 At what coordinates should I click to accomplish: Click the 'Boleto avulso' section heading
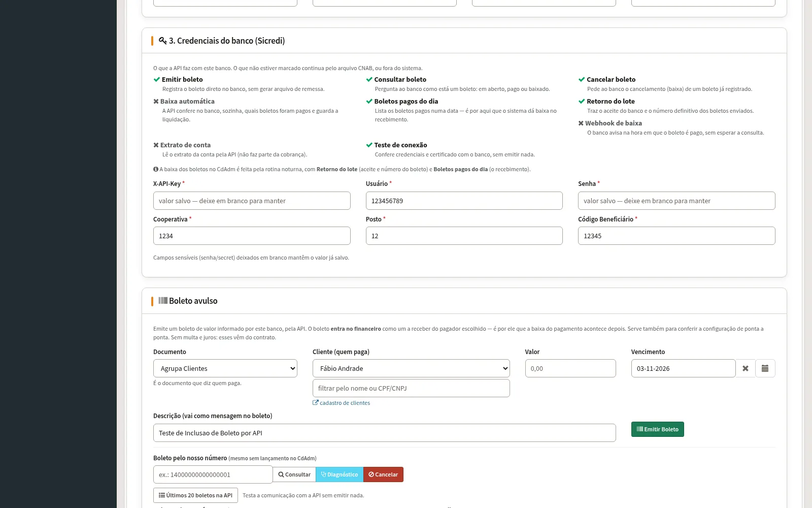[x=193, y=301]
